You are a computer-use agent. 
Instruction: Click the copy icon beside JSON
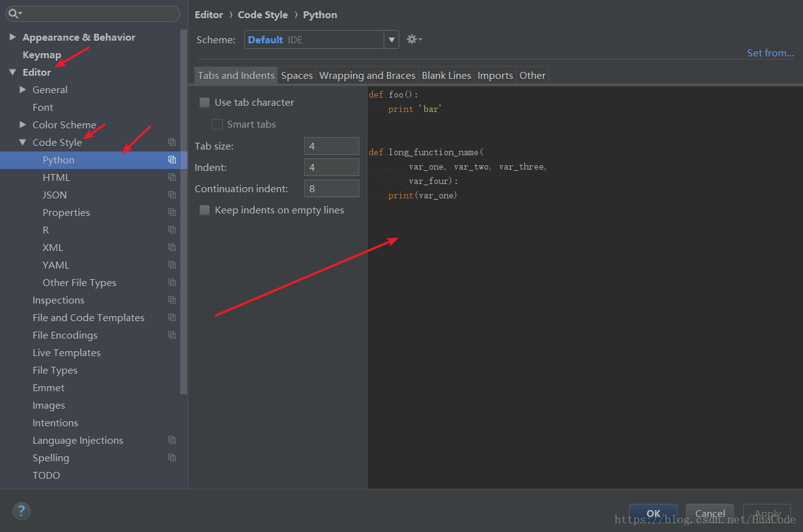tap(172, 195)
